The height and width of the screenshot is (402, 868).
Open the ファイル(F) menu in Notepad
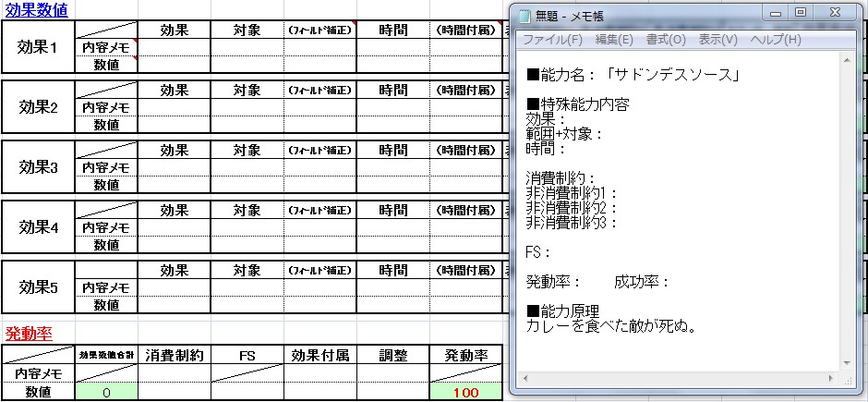tap(552, 40)
